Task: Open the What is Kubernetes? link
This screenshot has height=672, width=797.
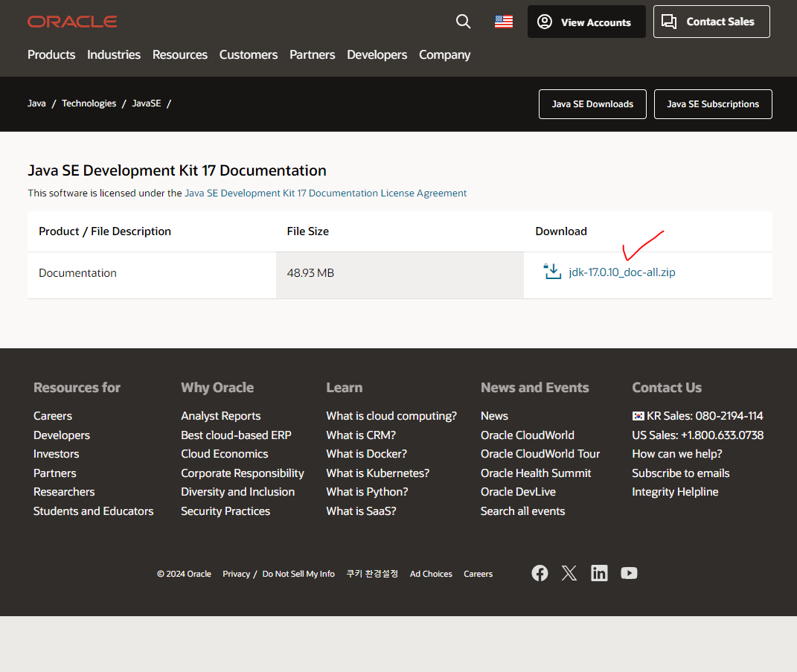Action: [377, 473]
